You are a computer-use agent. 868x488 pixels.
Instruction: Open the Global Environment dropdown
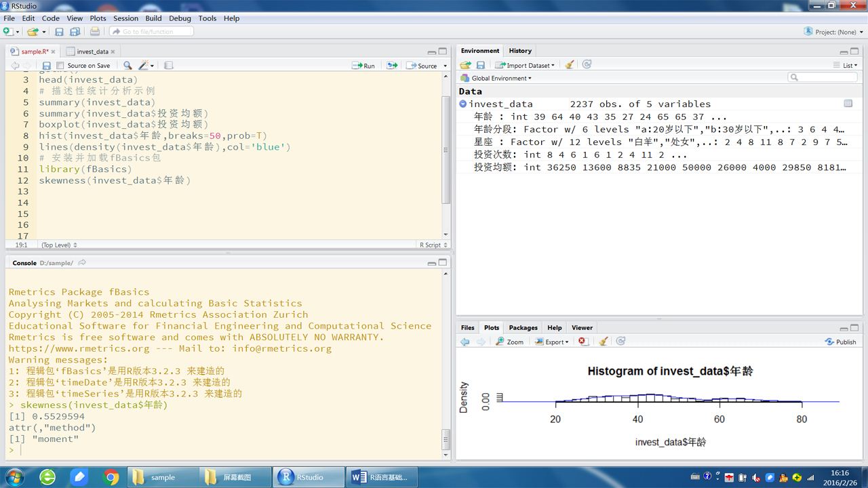pyautogui.click(x=496, y=78)
